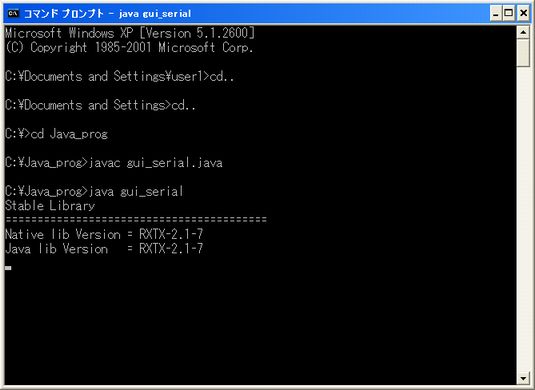The width and height of the screenshot is (535, 390).
Task: Click the row of equals-sign separators
Action: [136, 219]
